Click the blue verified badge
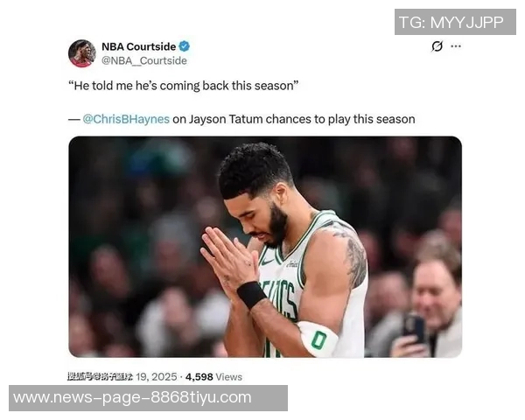Viewport: 525px width, 420px height. (184, 46)
